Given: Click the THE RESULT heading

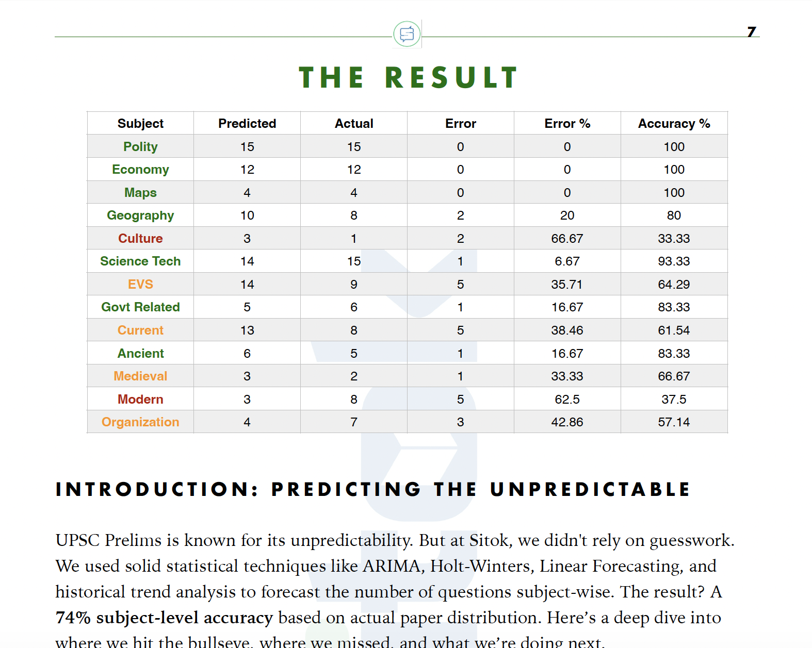Looking at the screenshot, I should point(408,78).
